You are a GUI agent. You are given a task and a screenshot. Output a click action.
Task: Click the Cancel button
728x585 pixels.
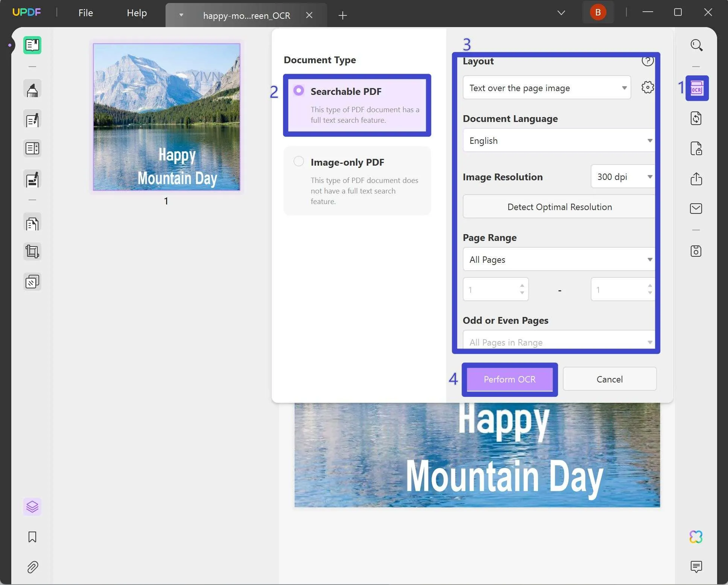[x=609, y=378]
